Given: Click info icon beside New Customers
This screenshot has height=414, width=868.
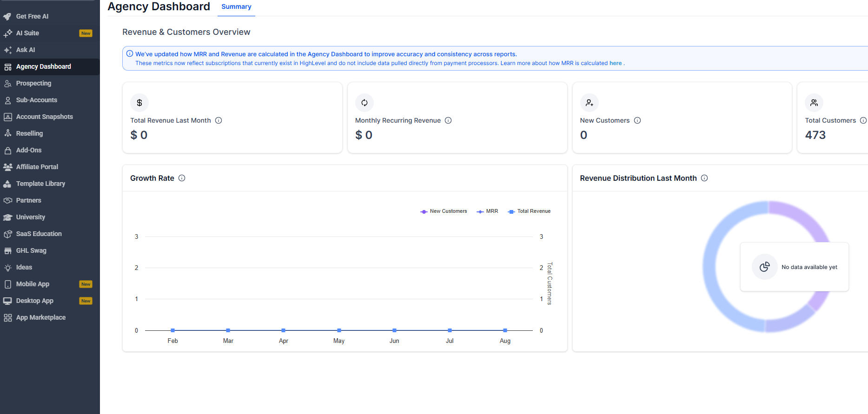Looking at the screenshot, I should point(637,120).
